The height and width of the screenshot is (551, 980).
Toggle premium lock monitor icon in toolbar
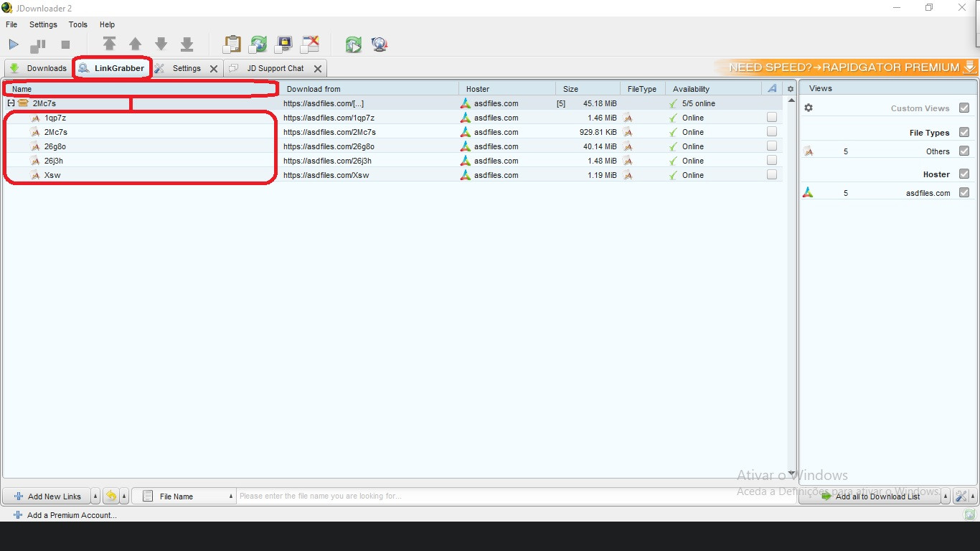coord(284,44)
